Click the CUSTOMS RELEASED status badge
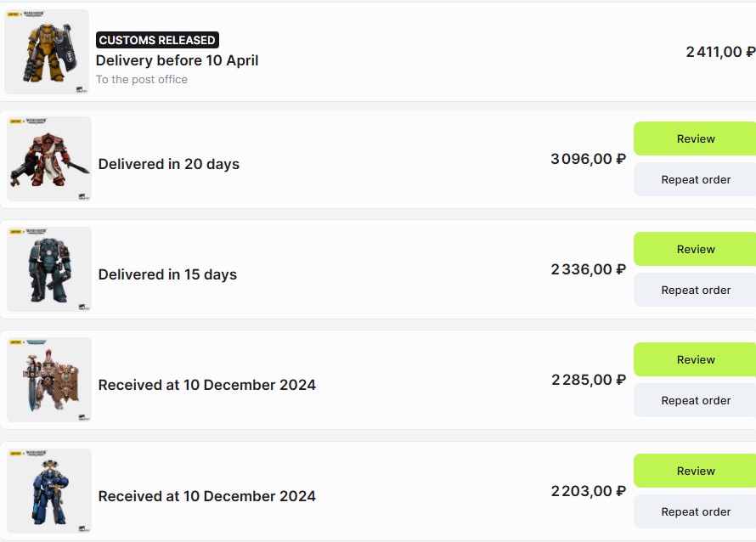The image size is (756, 542). 157,40
